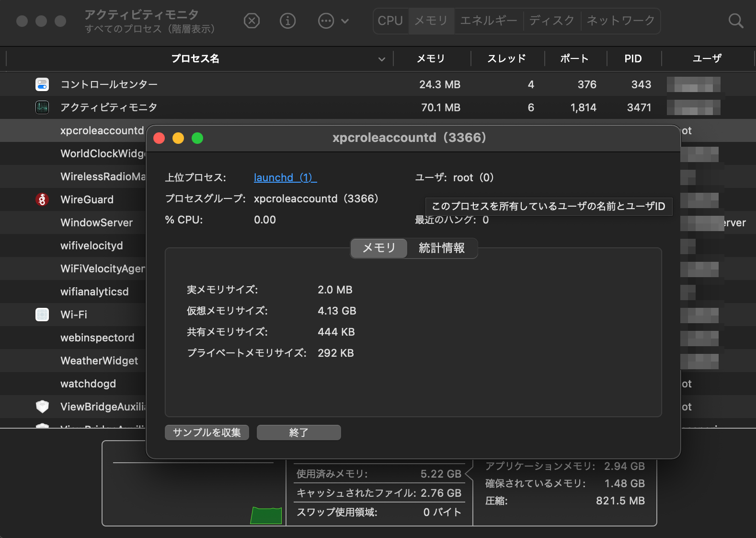Viewport: 756px width, 538px height.
Task: Click the 2.0 MB real memory value
Action: [x=335, y=290]
